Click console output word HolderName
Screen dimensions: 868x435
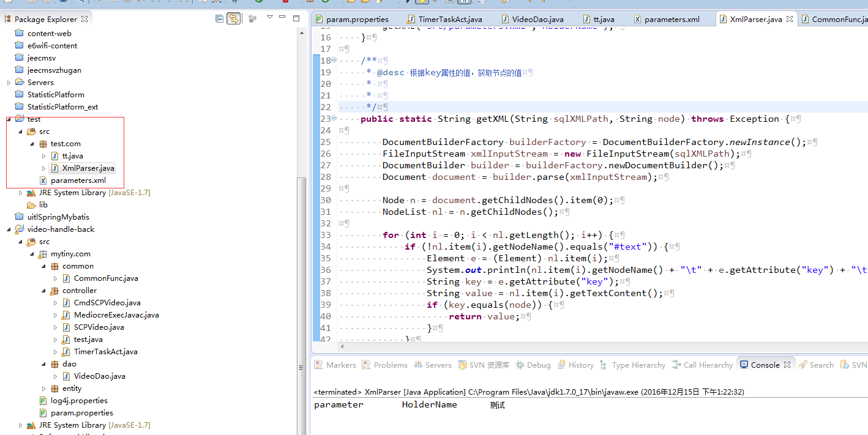tap(429, 404)
